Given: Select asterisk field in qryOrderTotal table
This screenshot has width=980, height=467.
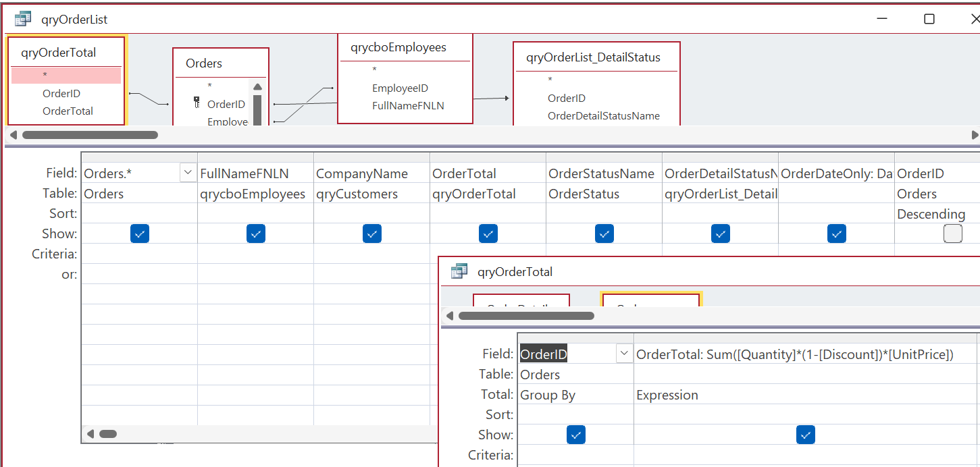Looking at the screenshot, I should 66,76.
